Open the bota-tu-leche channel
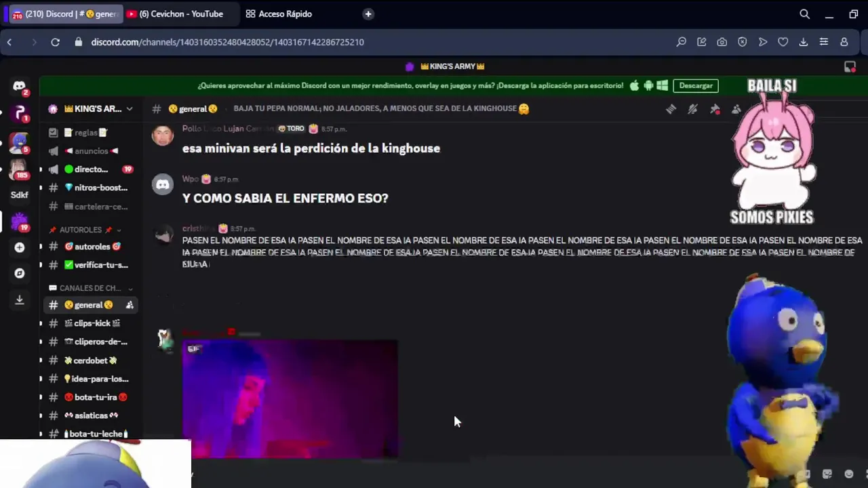 [90, 434]
